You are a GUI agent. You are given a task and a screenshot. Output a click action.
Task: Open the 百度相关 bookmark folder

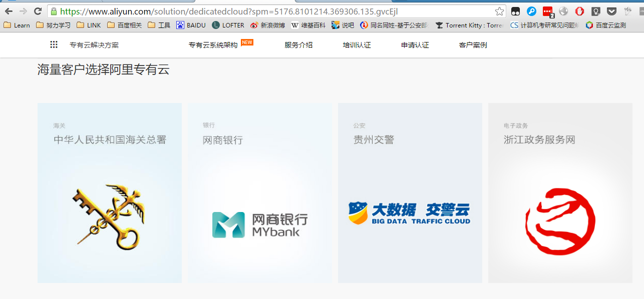(124, 25)
